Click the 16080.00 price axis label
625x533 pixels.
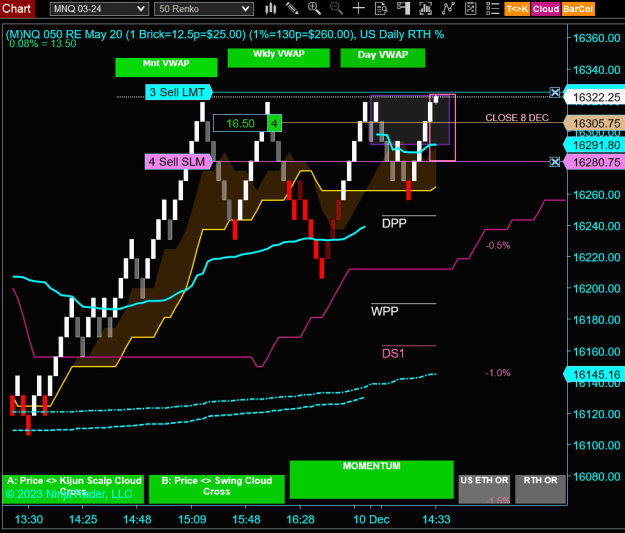[x=596, y=476]
